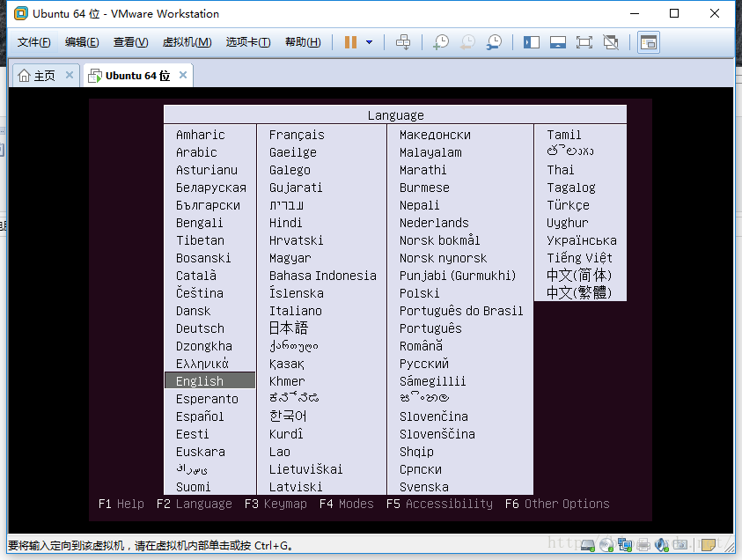This screenshot has height=560, width=742.
Task: Click the hard disk status icon
Action: pos(588,546)
